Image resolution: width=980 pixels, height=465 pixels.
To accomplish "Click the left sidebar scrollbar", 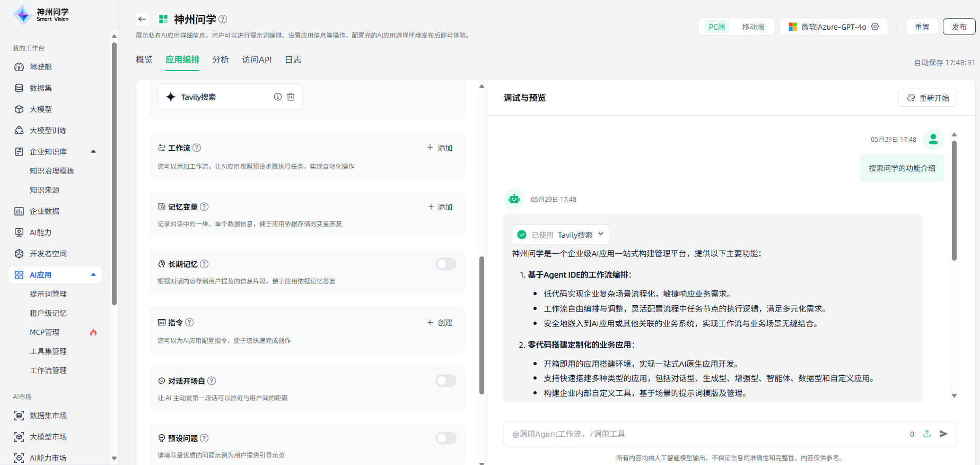I will coord(114,174).
